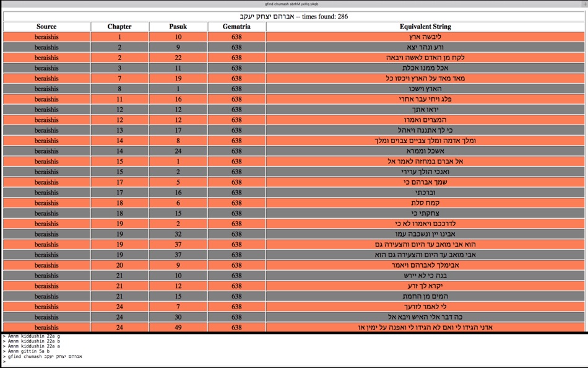Click the Source column header

[46, 27]
